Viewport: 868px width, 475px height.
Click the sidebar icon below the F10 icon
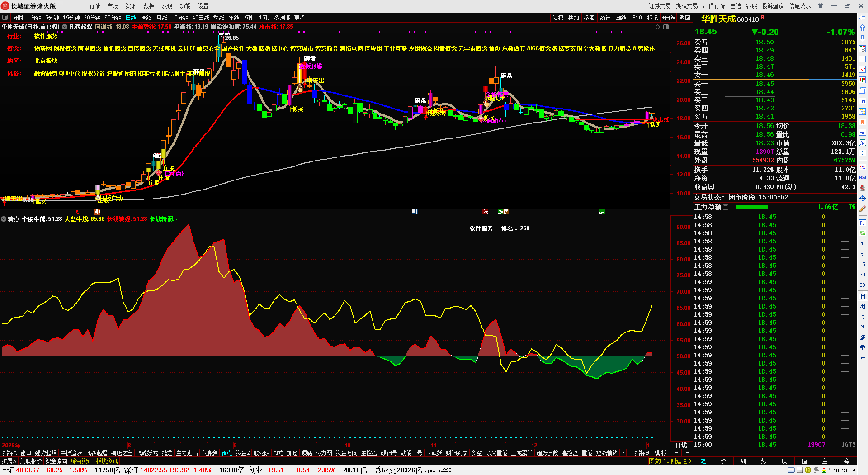(x=863, y=112)
